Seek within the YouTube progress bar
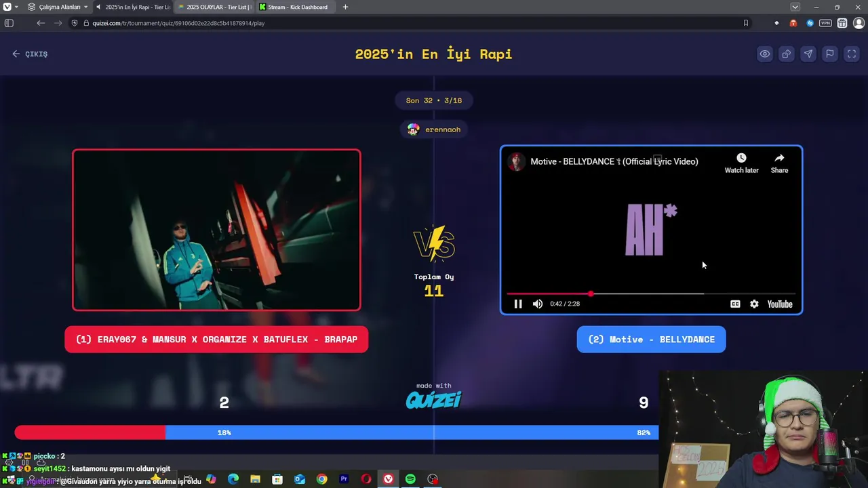This screenshot has width=868, height=488. (651, 293)
